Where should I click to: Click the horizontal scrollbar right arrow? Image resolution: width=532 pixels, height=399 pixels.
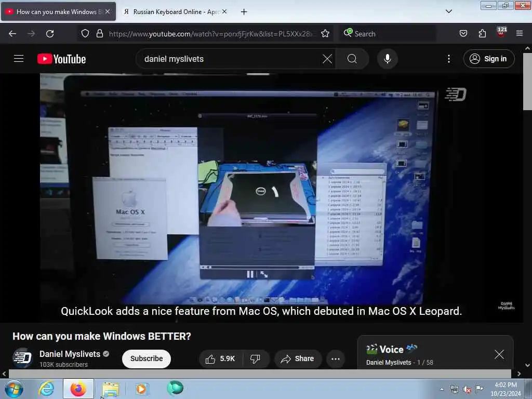tap(519, 374)
